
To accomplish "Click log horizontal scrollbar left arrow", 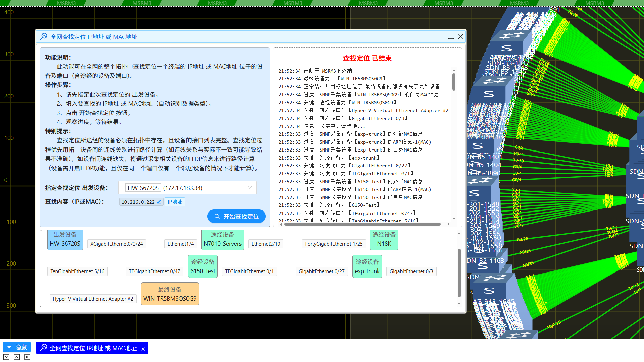I will (281, 224).
